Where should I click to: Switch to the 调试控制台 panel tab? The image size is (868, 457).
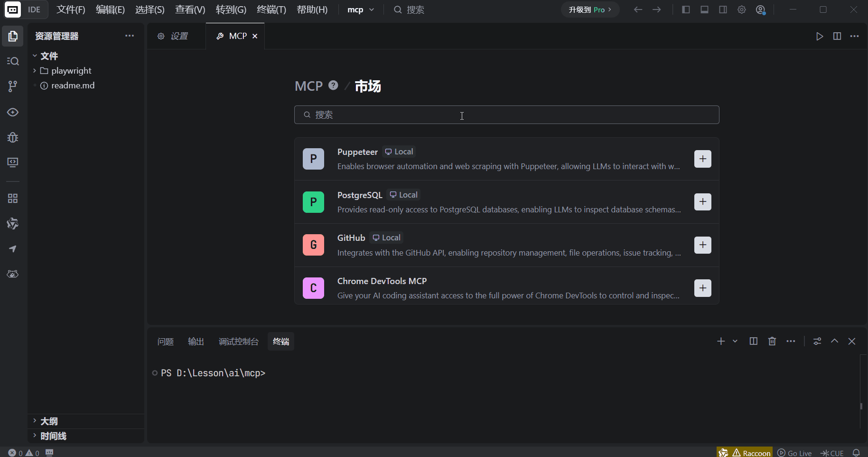(238, 342)
